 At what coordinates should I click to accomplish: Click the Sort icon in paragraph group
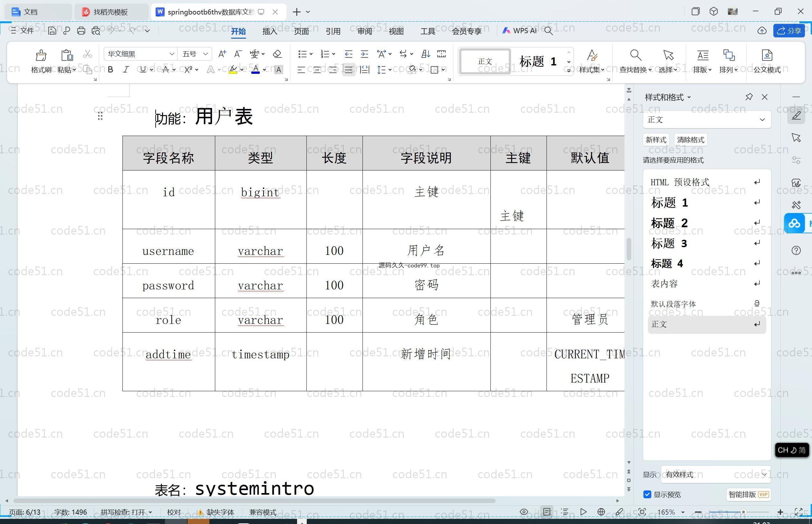[426, 54]
